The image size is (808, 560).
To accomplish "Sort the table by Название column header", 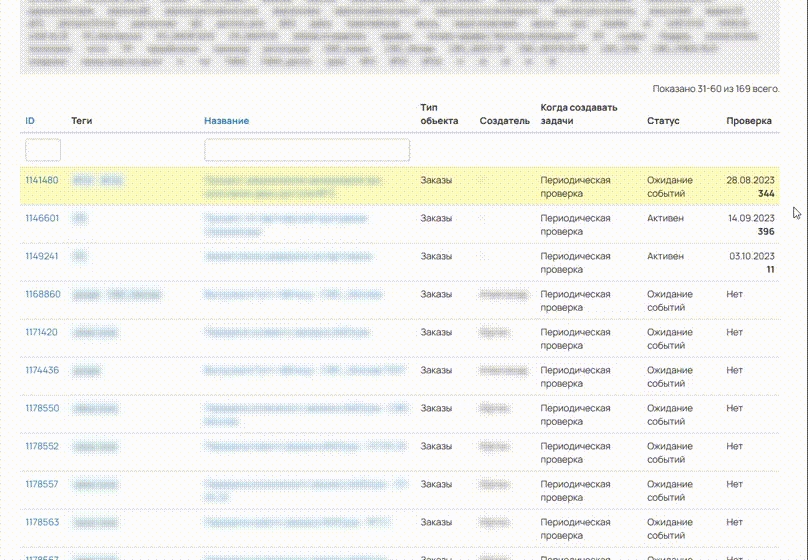I will click(226, 121).
